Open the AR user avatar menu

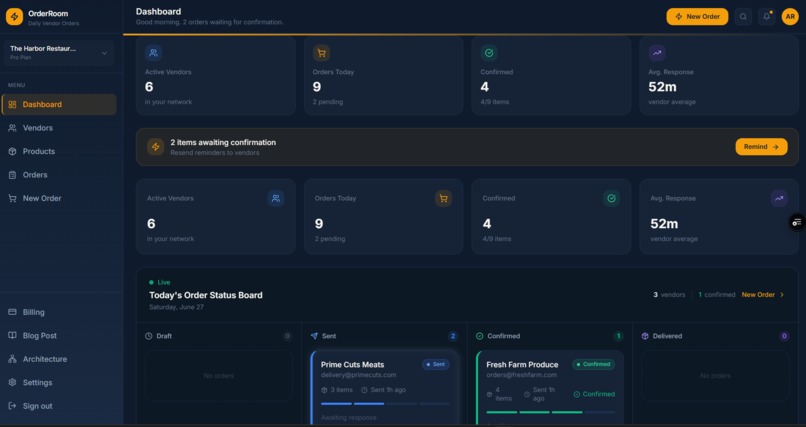click(x=790, y=16)
